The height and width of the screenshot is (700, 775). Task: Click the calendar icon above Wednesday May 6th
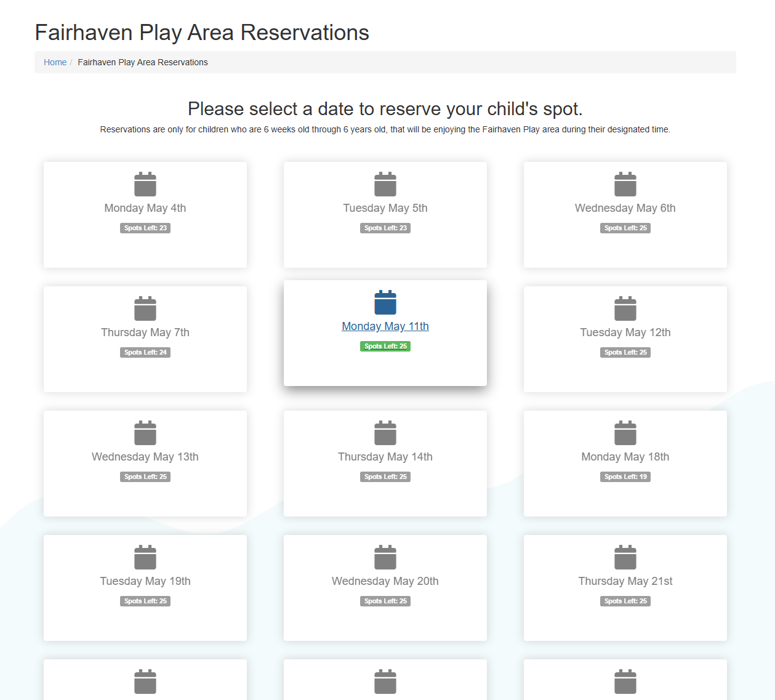pos(625,184)
